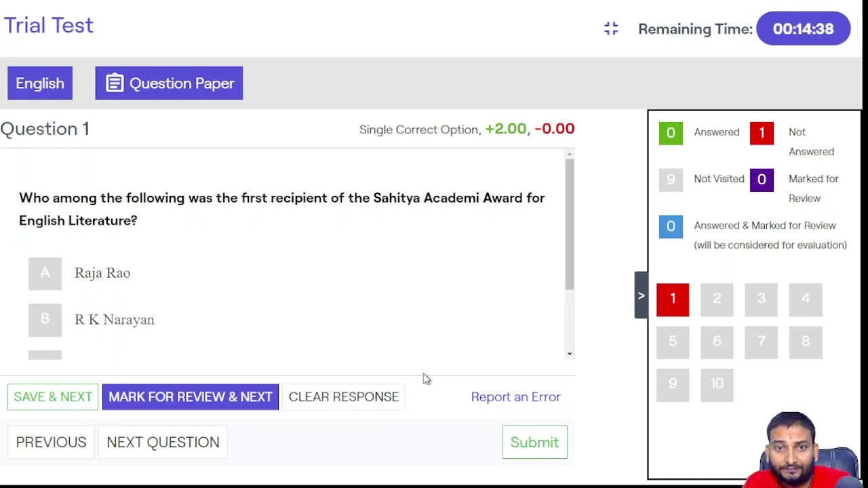Click the Trial Test title
Screen dimensions: 868x488
[49, 26]
